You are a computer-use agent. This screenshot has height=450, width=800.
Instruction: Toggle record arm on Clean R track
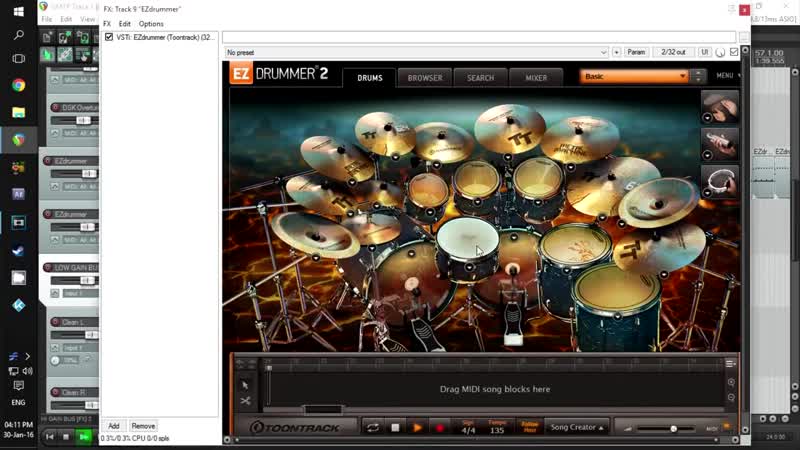55,392
